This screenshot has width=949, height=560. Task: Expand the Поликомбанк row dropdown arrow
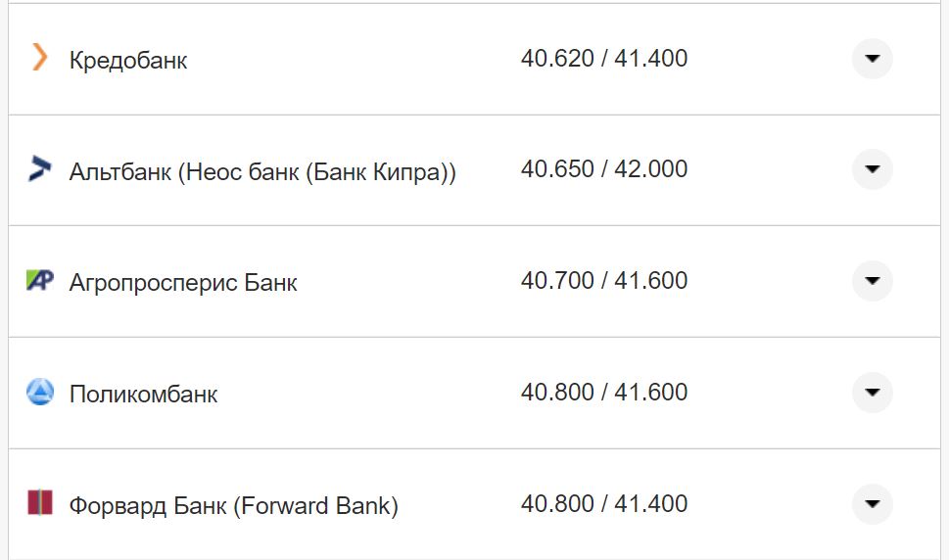click(872, 393)
